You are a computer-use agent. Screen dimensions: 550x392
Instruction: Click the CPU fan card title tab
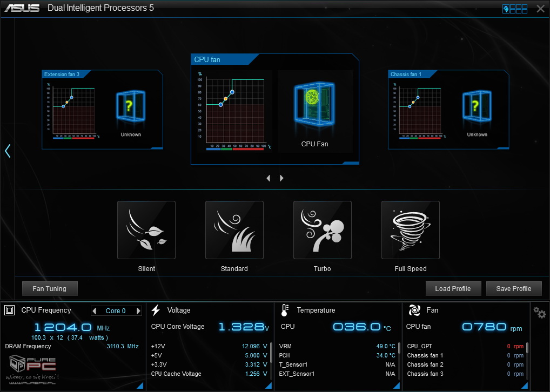click(x=224, y=59)
